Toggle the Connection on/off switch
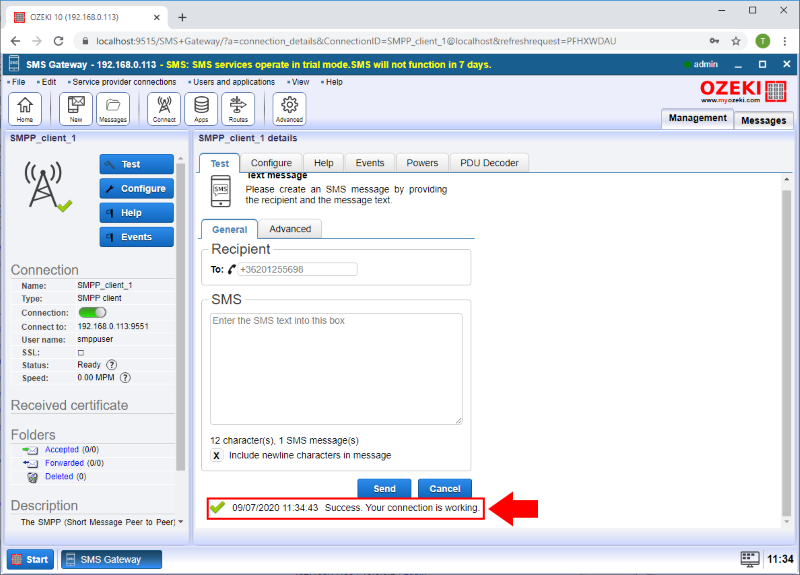The height and width of the screenshot is (575, 800). coord(92,312)
